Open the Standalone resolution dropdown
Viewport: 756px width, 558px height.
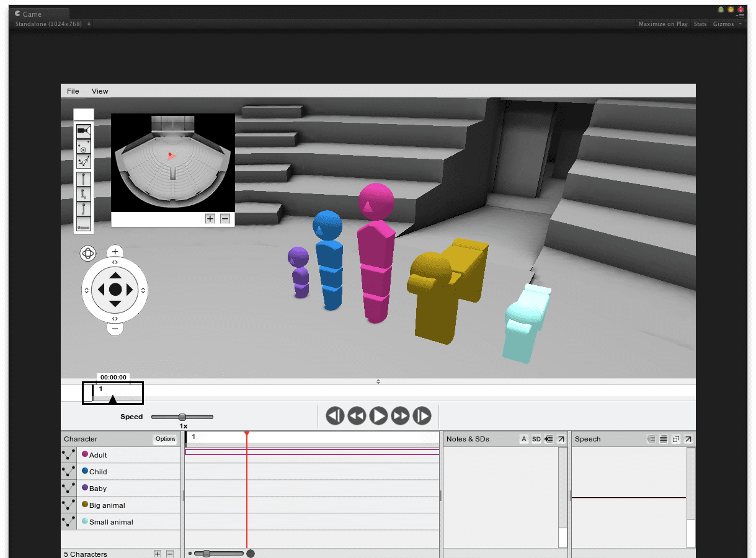coord(52,24)
